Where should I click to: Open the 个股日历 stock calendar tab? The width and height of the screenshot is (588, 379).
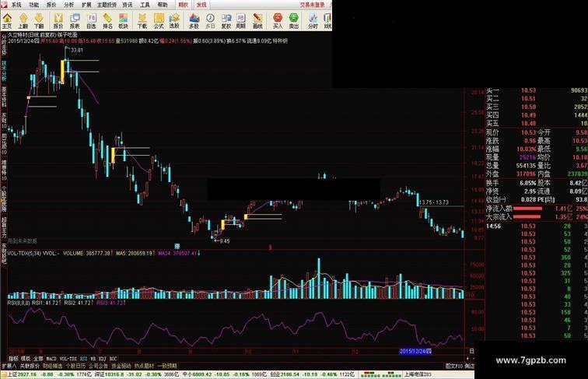coord(75,366)
